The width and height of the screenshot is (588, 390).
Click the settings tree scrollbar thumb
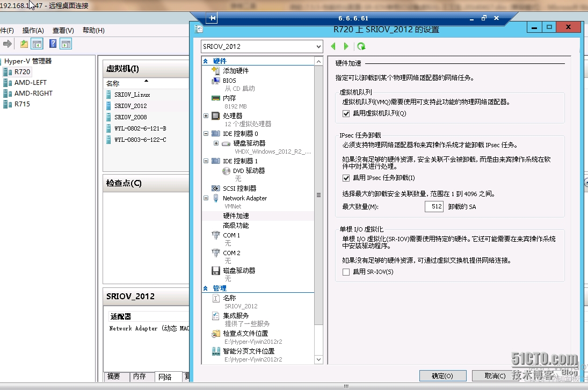318,195
